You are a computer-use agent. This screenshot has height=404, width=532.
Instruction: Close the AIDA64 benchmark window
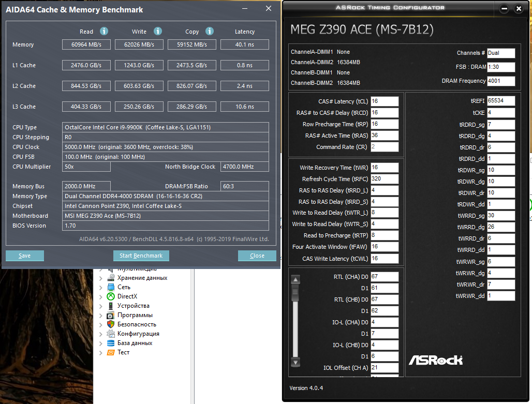pyautogui.click(x=269, y=8)
